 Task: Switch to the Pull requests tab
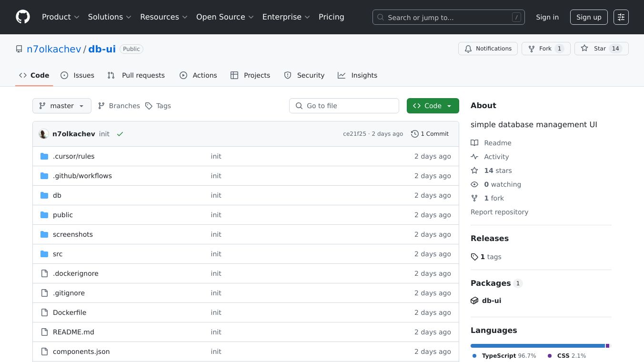pyautogui.click(x=136, y=75)
